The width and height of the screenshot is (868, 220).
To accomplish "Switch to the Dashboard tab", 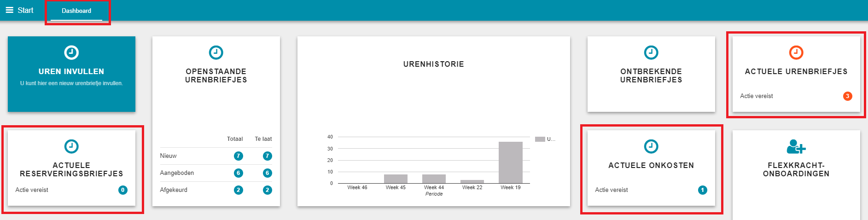I will pyautogui.click(x=76, y=11).
